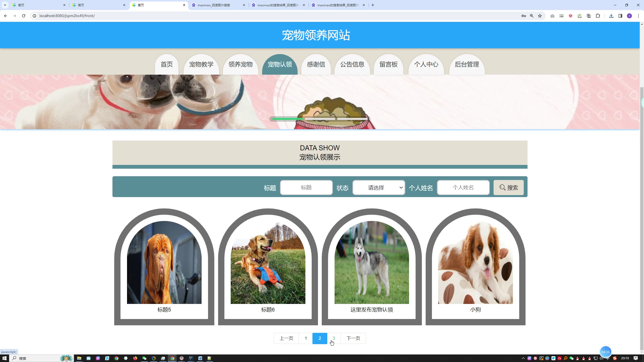Image resolution: width=644 pixels, height=362 pixels.
Task: Expand the 状态 请选择 dropdown
Action: (x=379, y=188)
